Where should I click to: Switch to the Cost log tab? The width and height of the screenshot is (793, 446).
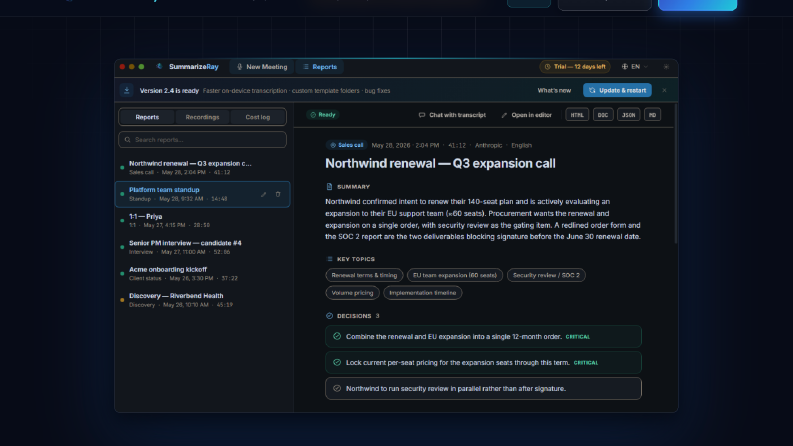(257, 117)
